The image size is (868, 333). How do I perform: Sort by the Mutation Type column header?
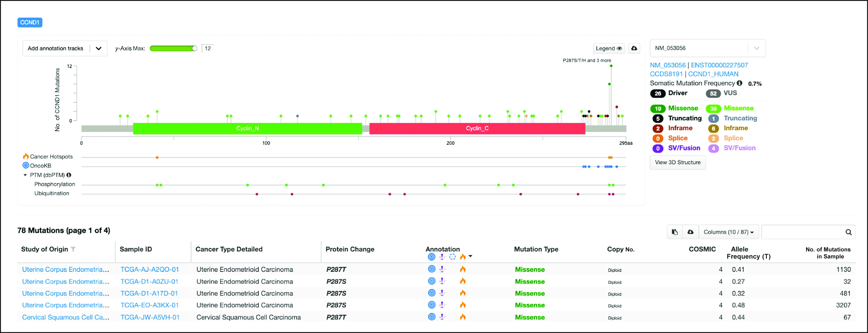(x=536, y=249)
